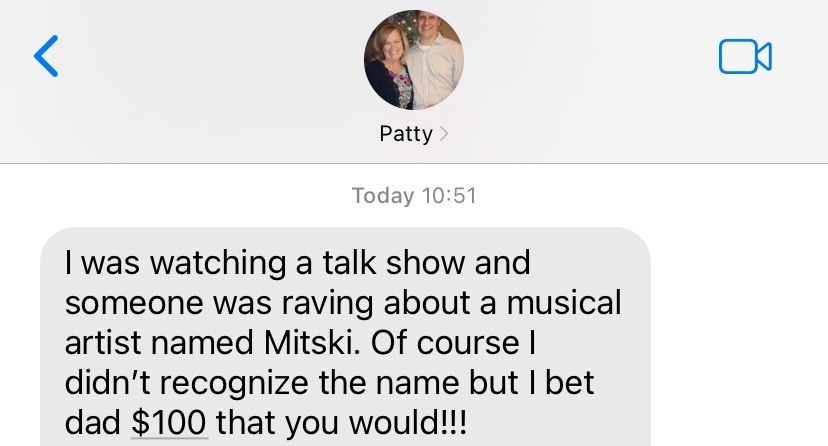Start a FaceTime video call
This screenshot has width=828, height=446.
click(745, 56)
